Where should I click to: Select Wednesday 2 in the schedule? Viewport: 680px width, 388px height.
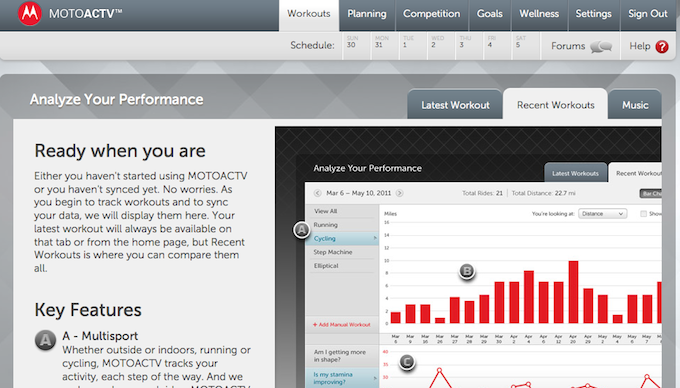coord(441,46)
